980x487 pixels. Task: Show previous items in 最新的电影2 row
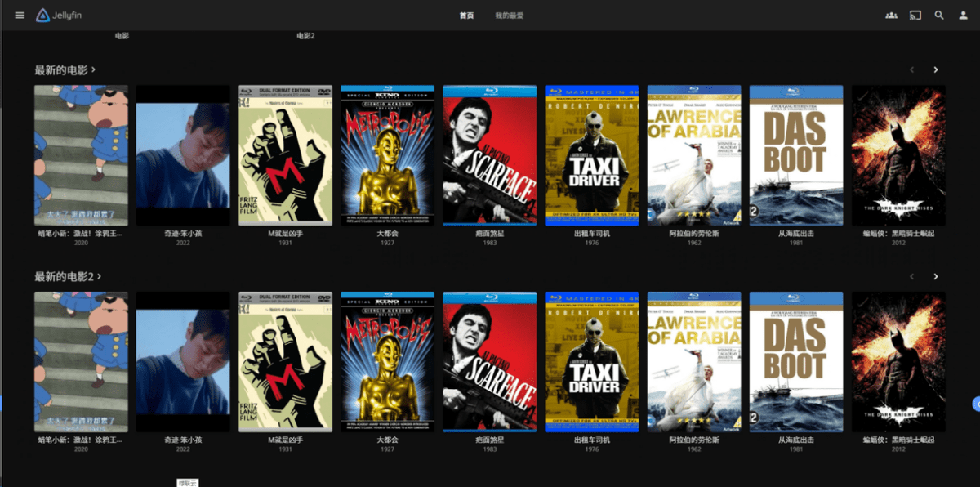tap(912, 277)
